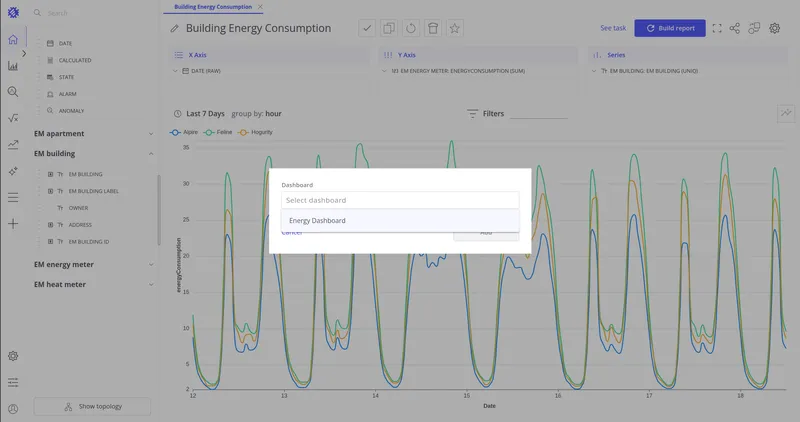Open the hamburger list icon in sidebar

pos(13,197)
